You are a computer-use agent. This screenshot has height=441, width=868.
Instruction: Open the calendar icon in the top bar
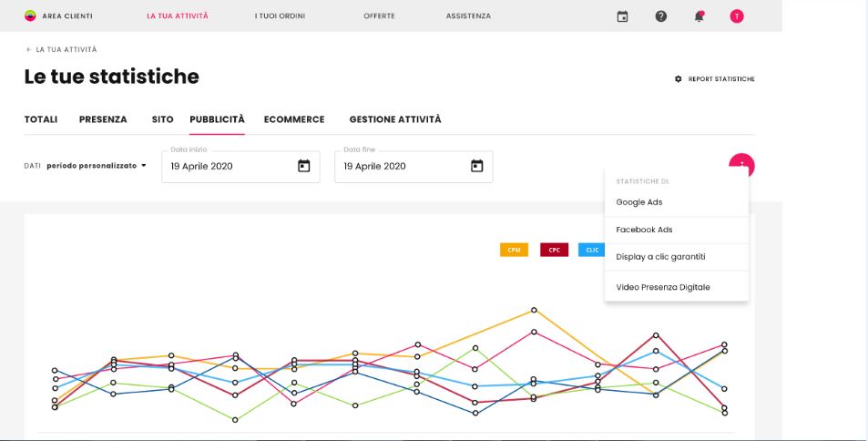623,16
